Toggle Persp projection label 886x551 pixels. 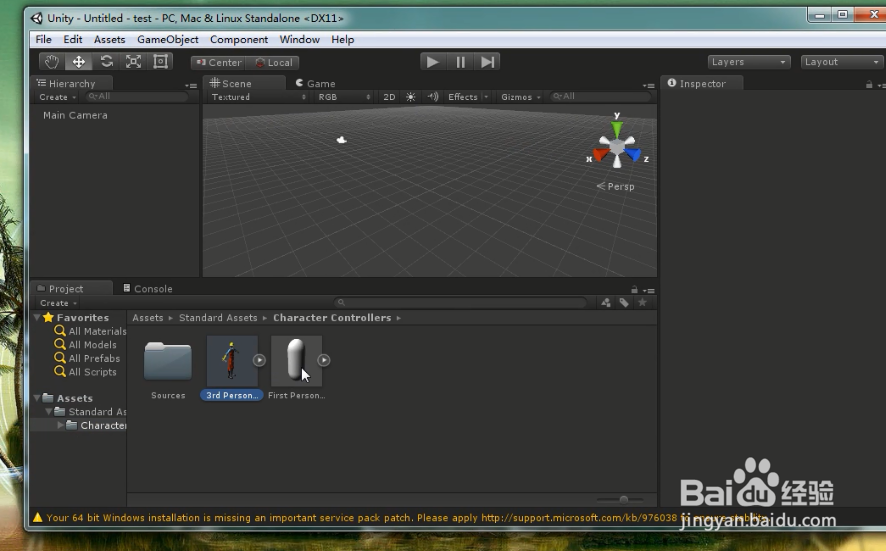[x=616, y=186]
